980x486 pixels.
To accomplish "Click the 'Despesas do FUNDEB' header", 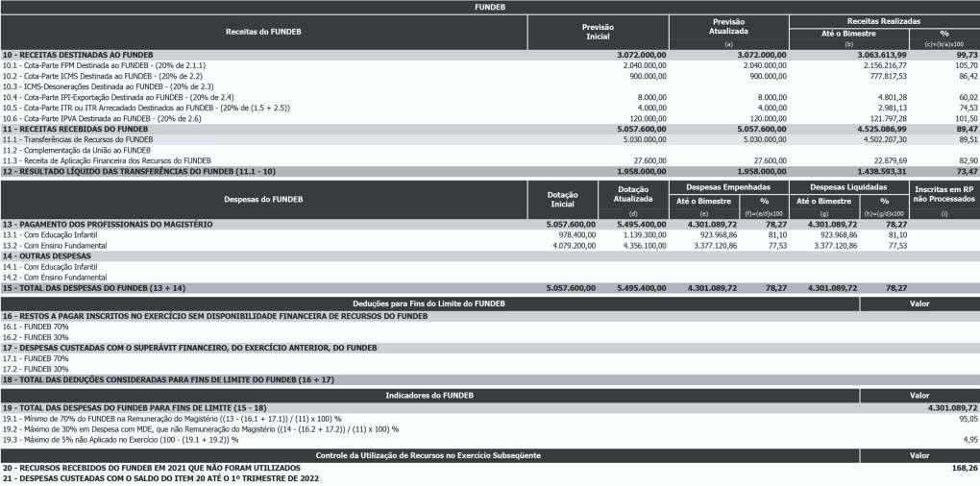I will point(263,199).
